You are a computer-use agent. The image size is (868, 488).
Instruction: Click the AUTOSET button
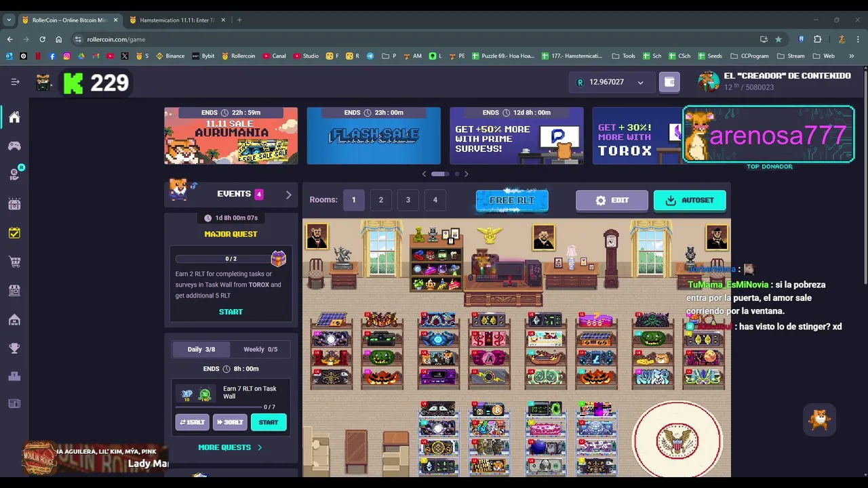(x=690, y=201)
